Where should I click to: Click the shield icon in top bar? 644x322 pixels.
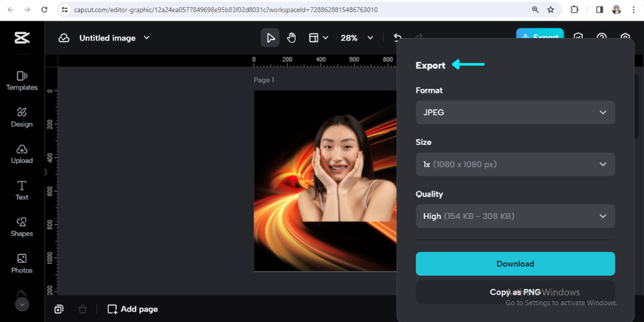pyautogui.click(x=578, y=36)
